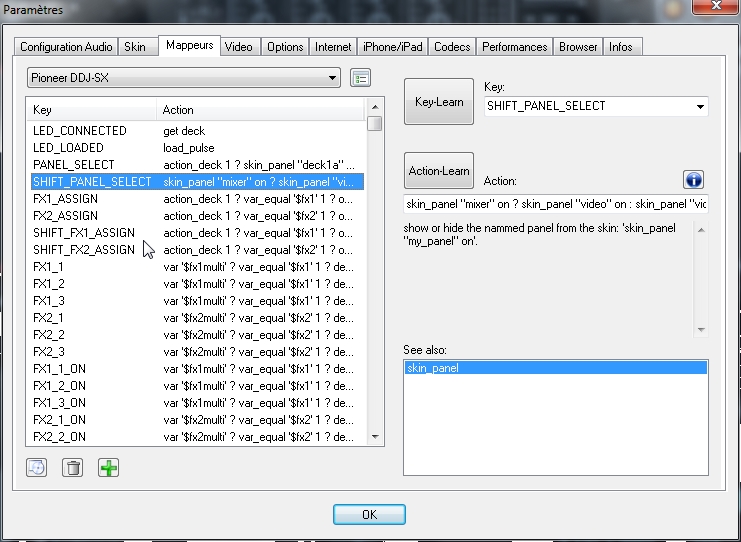
Task: Click the 'load_pulse' action cell
Action: coord(189,148)
